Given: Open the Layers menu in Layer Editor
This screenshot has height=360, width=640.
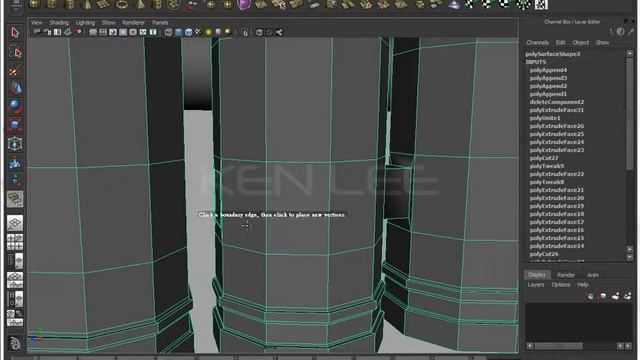Looking at the screenshot, I should pyautogui.click(x=536, y=284).
